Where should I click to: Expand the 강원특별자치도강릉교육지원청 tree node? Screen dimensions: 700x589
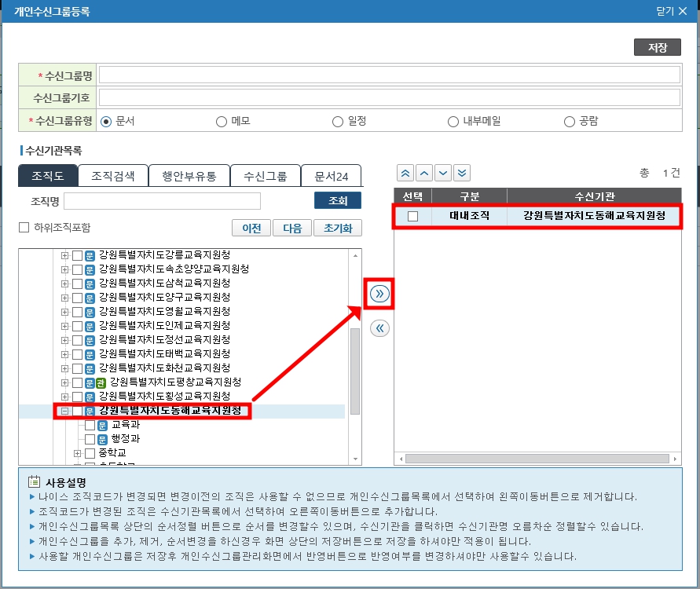pos(64,256)
